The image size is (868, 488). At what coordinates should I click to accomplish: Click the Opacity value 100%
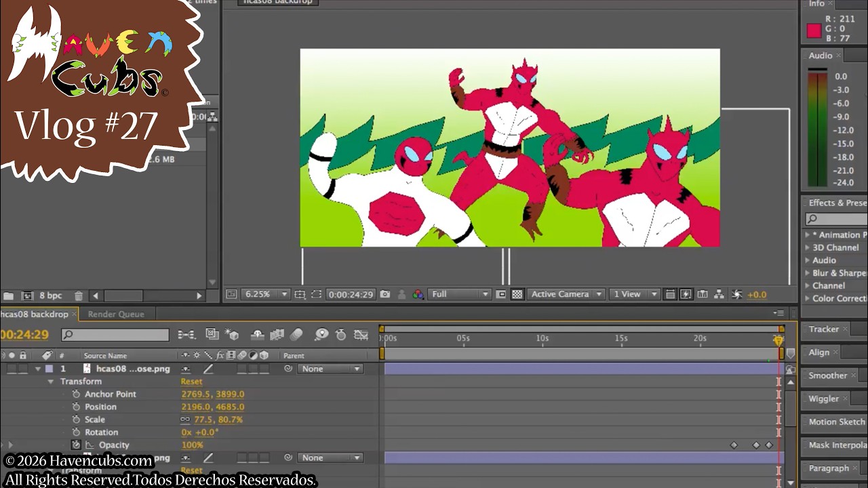point(192,445)
